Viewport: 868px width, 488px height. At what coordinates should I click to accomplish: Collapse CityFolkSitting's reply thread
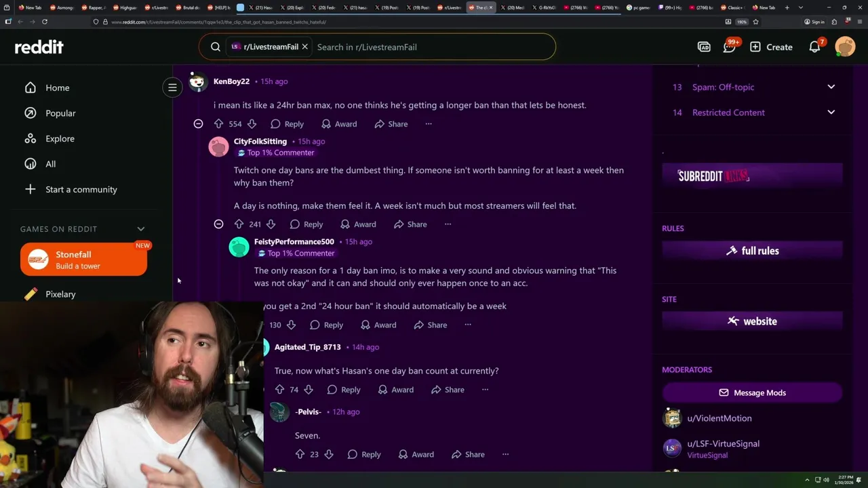(218, 224)
